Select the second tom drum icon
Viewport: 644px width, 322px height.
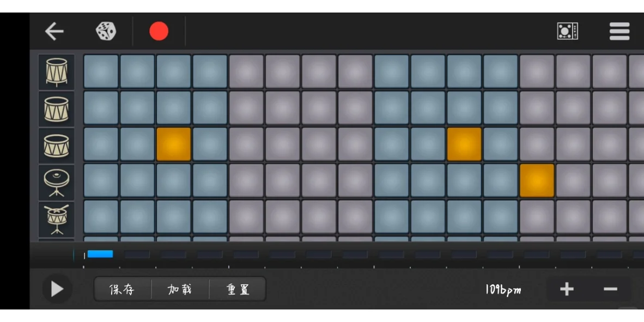pos(57,109)
